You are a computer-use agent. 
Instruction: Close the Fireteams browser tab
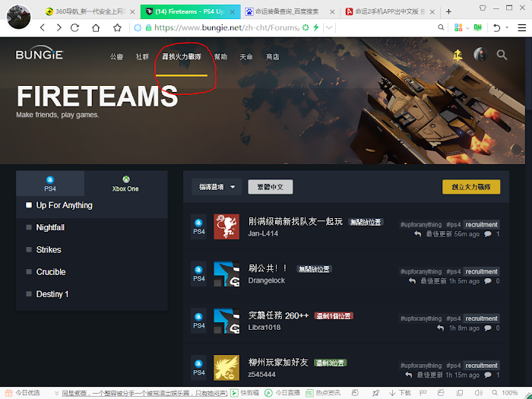tap(233, 12)
